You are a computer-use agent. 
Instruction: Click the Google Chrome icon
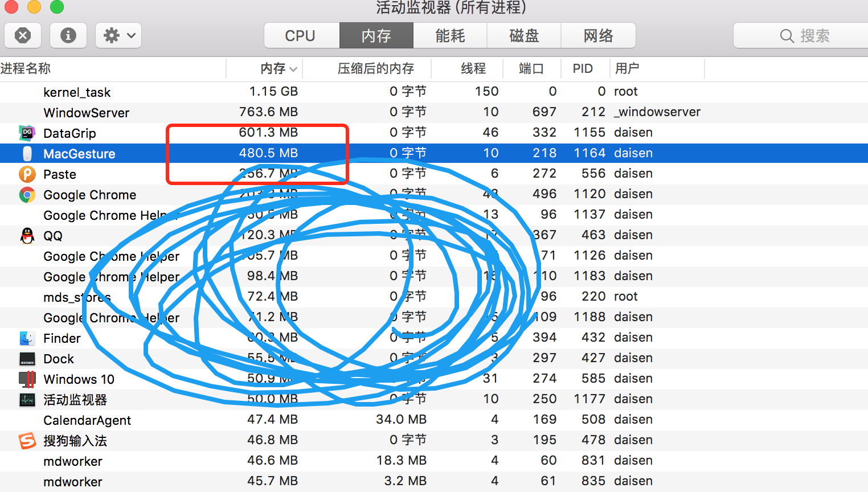27,194
